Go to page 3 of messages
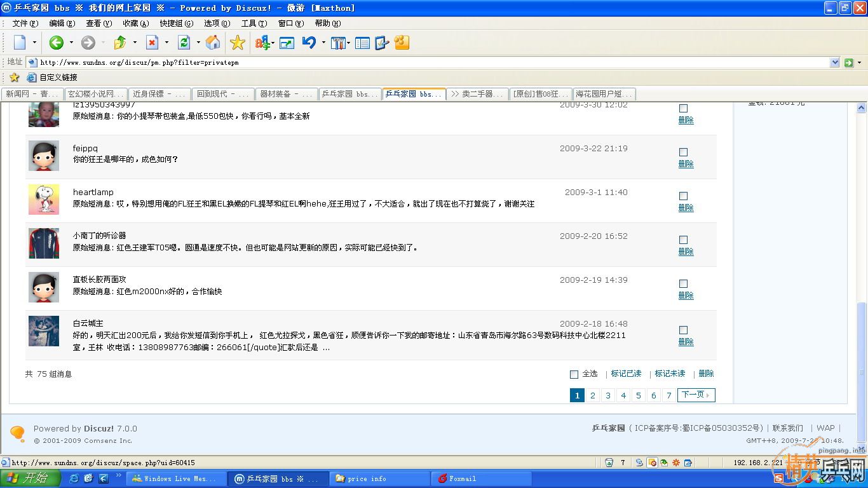The height and width of the screenshot is (488, 868). click(x=608, y=395)
